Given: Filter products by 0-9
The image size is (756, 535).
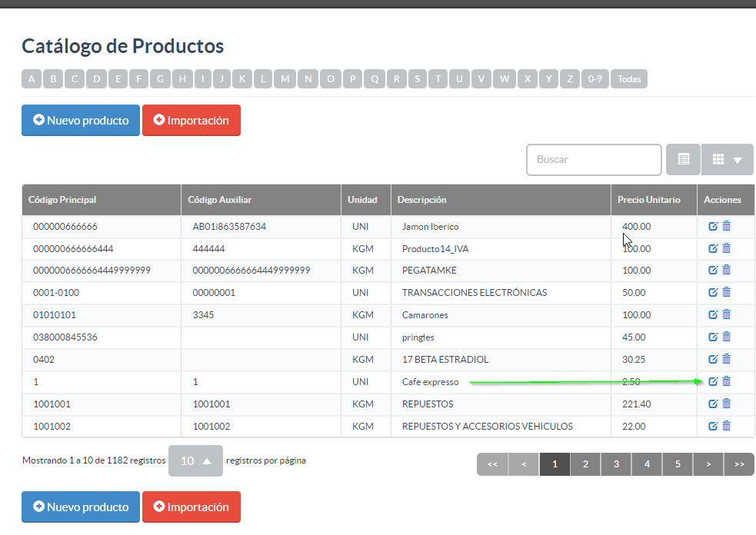Looking at the screenshot, I should [595, 79].
